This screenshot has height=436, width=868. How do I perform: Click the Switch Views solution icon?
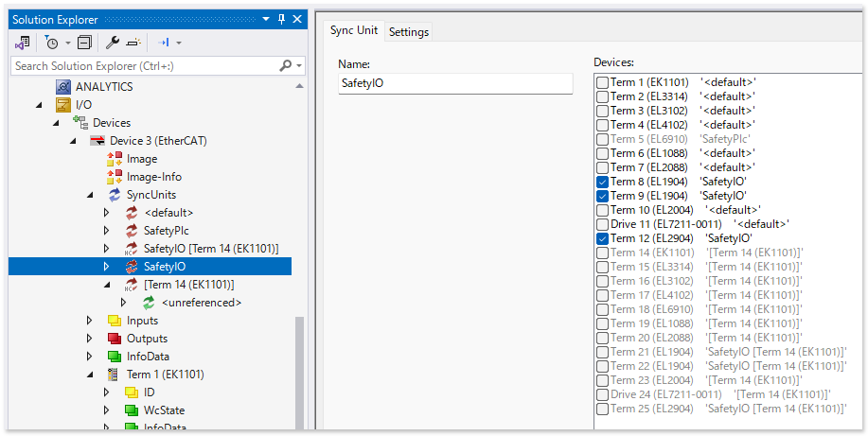coord(23,43)
